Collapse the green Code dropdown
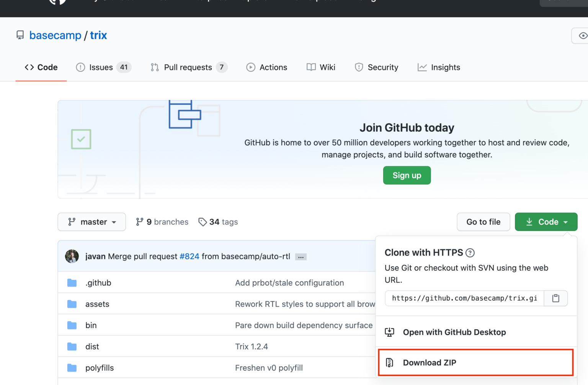 click(546, 222)
